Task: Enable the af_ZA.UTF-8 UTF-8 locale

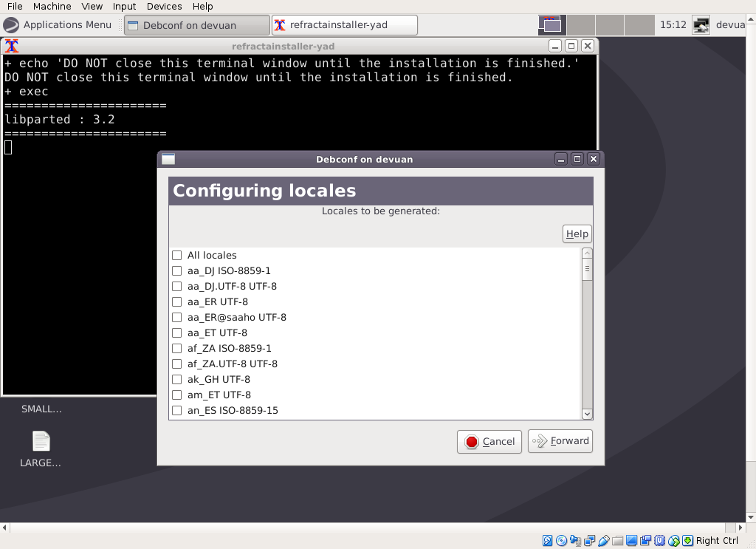Action: [x=177, y=364]
